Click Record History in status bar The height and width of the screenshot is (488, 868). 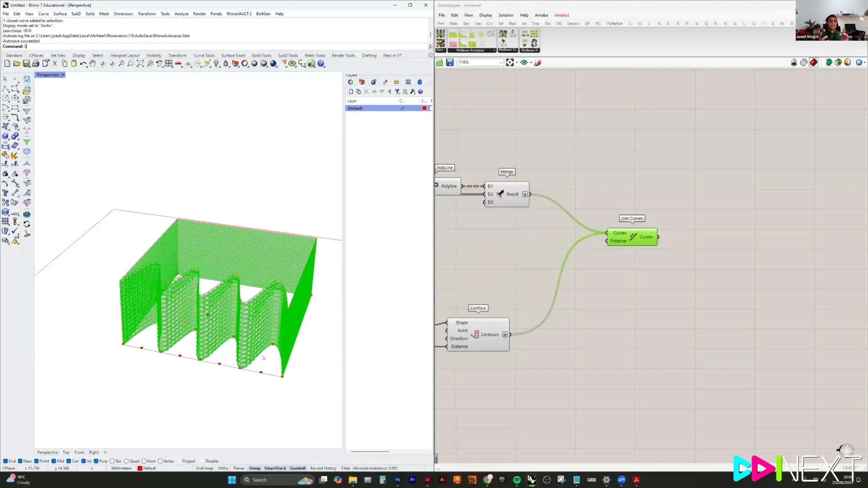(323, 468)
